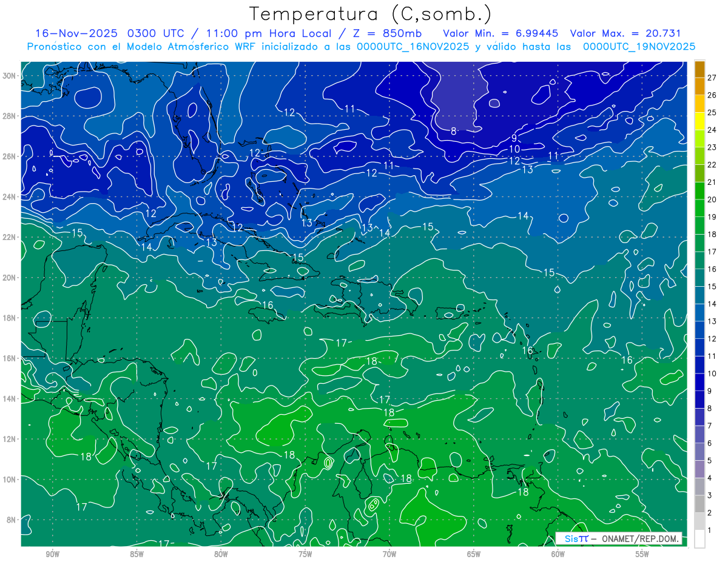Click the contour label '9' on the map
Screen dimensions: 728x562
click(x=514, y=139)
